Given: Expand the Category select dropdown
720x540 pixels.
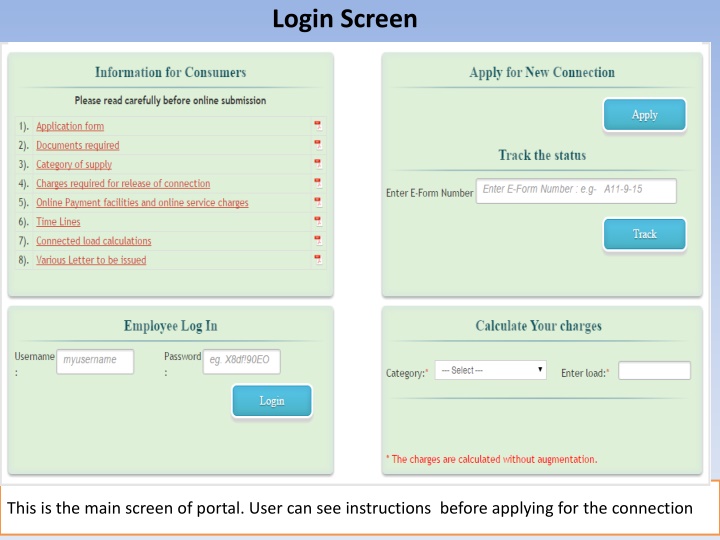Looking at the screenshot, I should pyautogui.click(x=491, y=370).
